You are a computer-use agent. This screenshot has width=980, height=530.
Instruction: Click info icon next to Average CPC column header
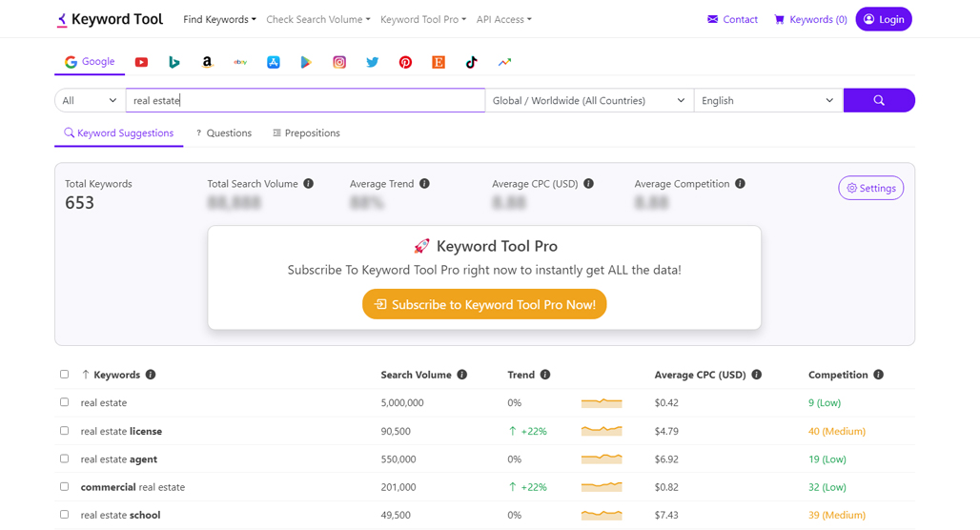coord(757,375)
